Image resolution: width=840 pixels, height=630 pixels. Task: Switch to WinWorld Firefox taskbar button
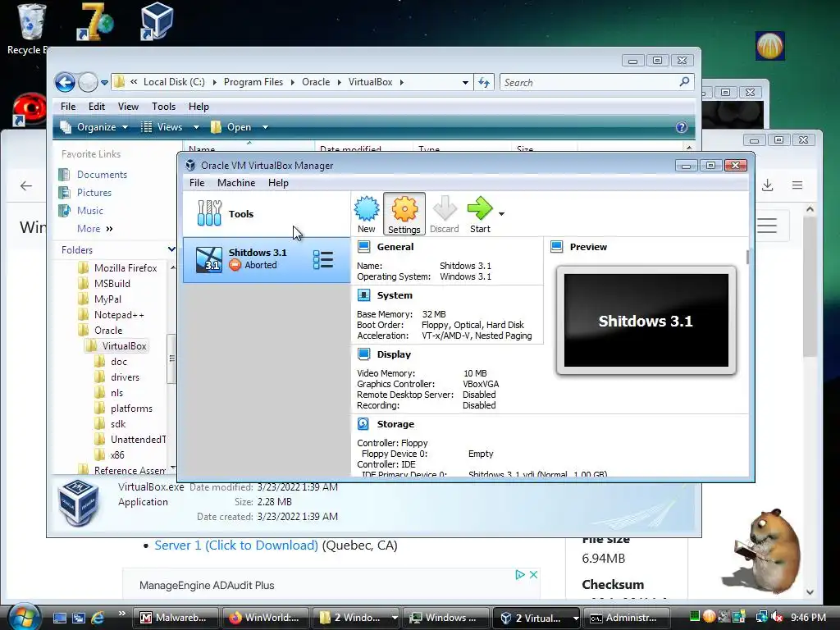(265, 618)
